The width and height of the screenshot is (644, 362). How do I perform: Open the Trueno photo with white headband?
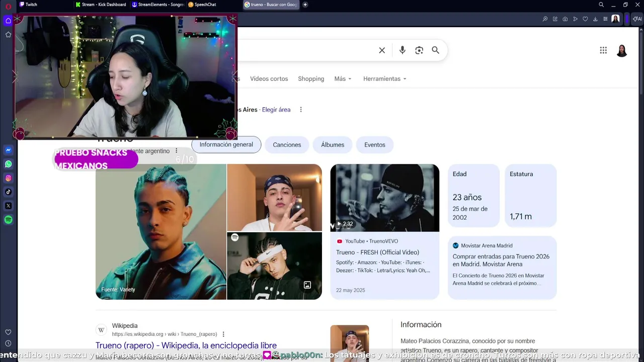(x=275, y=266)
